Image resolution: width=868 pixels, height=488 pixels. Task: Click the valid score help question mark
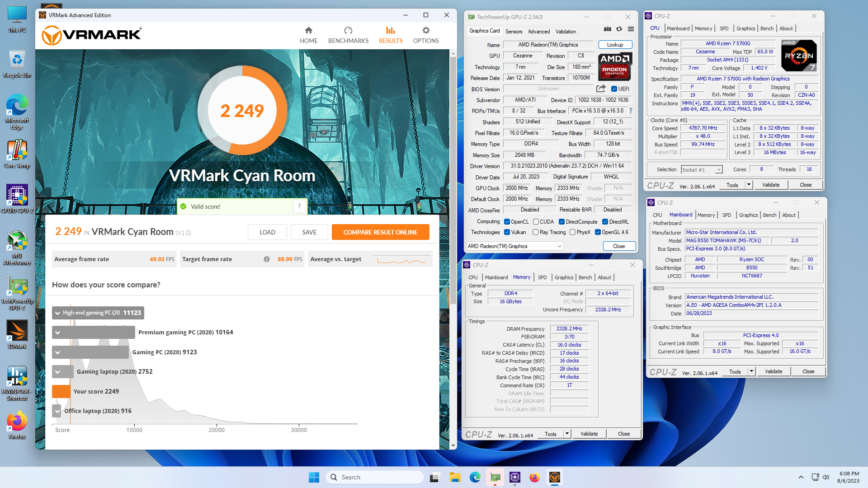(x=299, y=206)
